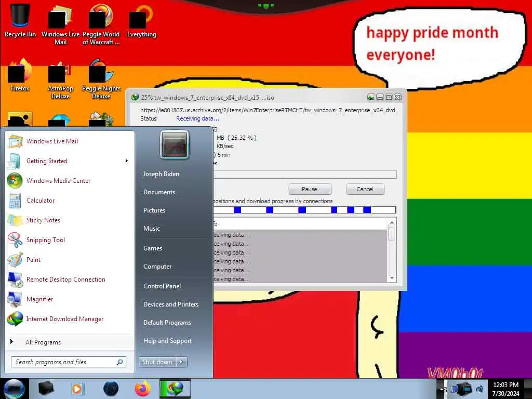This screenshot has height=399, width=532.
Task: Open the Joseph Biden user folder
Action: tap(161, 174)
